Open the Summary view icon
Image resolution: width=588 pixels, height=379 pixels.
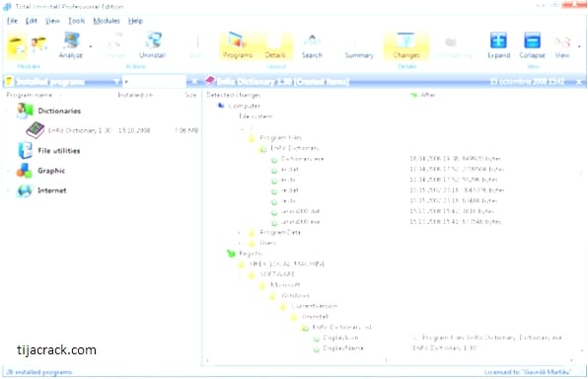coord(359,45)
